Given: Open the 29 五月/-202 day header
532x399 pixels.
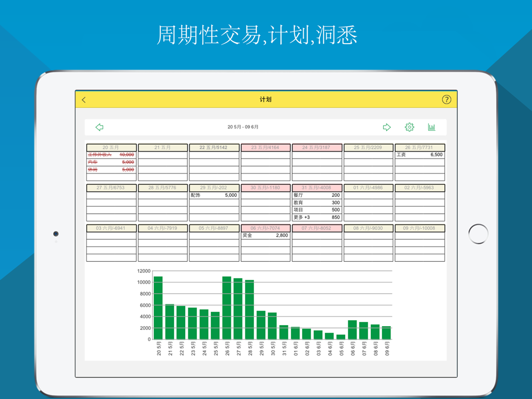Looking at the screenshot, I should click(x=214, y=188).
